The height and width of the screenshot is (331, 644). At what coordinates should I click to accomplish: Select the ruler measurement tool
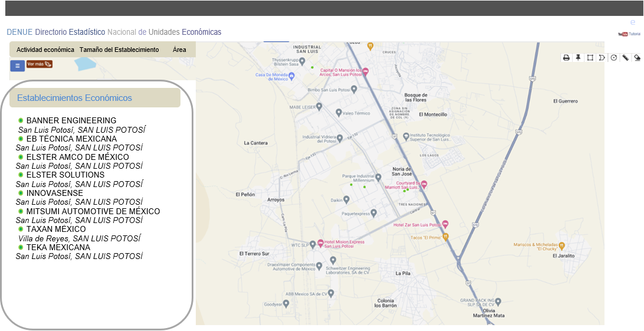[626, 57]
